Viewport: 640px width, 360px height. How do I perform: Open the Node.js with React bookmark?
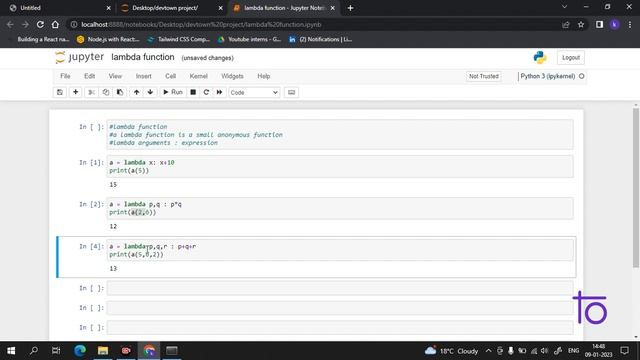pos(108,39)
